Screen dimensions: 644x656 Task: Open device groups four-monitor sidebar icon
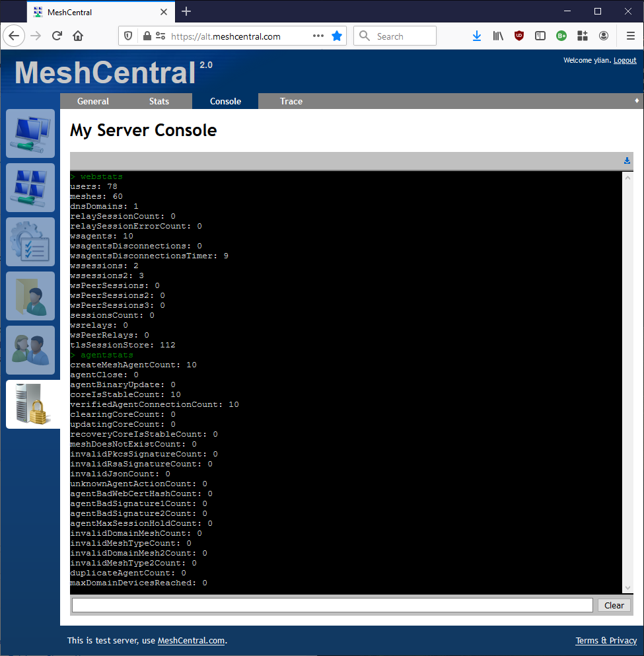click(x=30, y=188)
